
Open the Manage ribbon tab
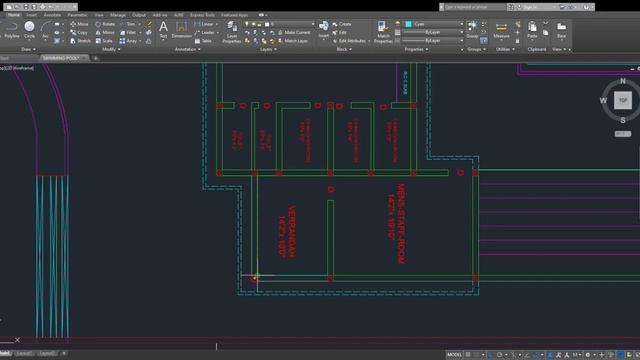click(118, 15)
